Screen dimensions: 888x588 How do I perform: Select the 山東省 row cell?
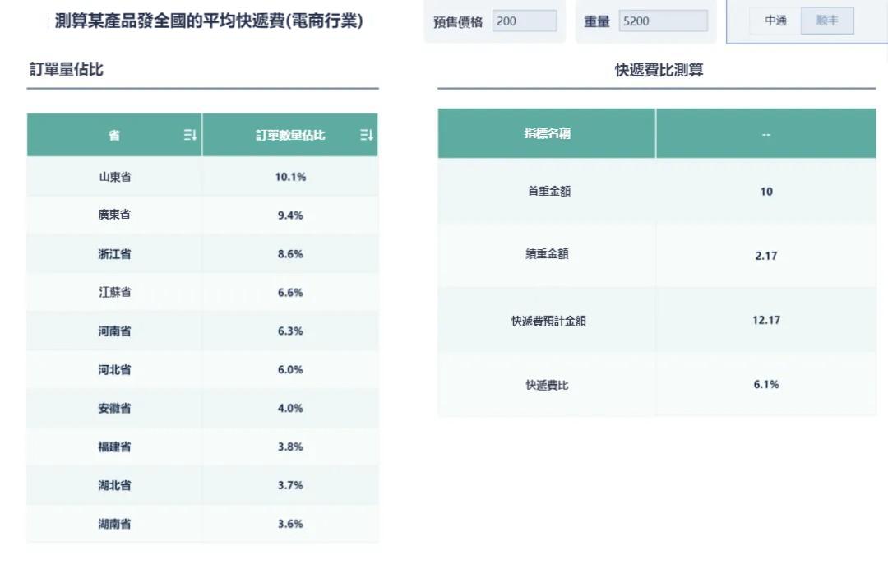coord(114,177)
